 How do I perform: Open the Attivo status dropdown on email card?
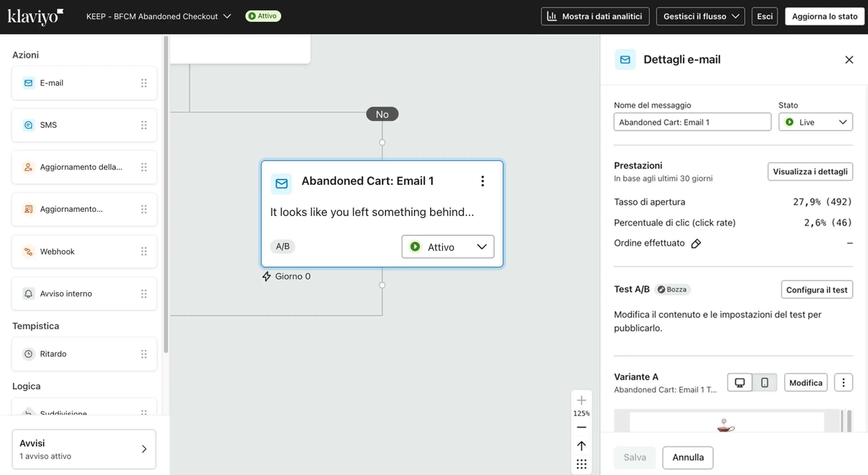pos(448,247)
